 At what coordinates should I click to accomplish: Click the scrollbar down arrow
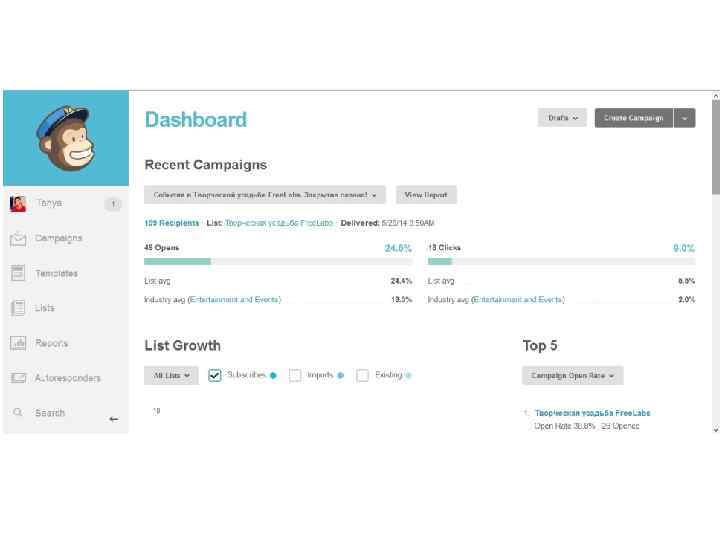pyautogui.click(x=716, y=430)
